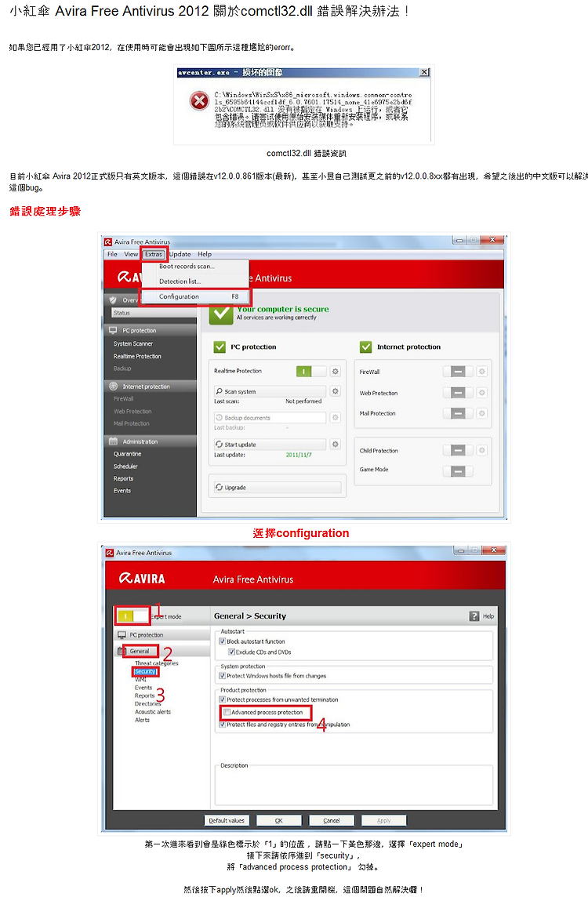Click the Scan system button
The height and width of the screenshot is (897, 588).
click(270, 391)
